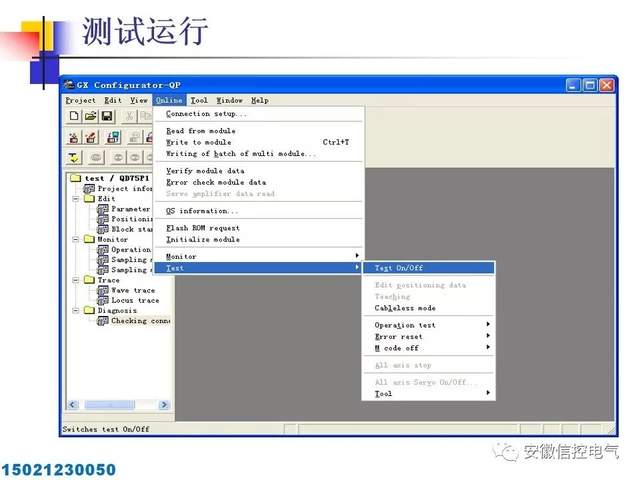Select the Positioning tree item

click(131, 219)
